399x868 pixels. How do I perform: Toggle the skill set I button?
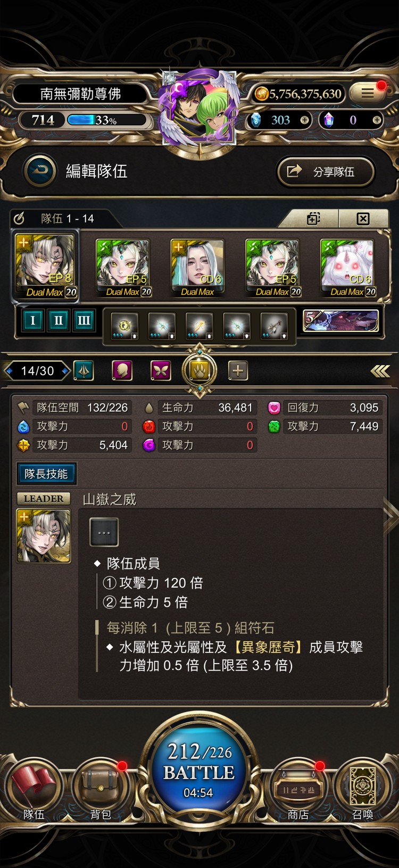click(33, 320)
